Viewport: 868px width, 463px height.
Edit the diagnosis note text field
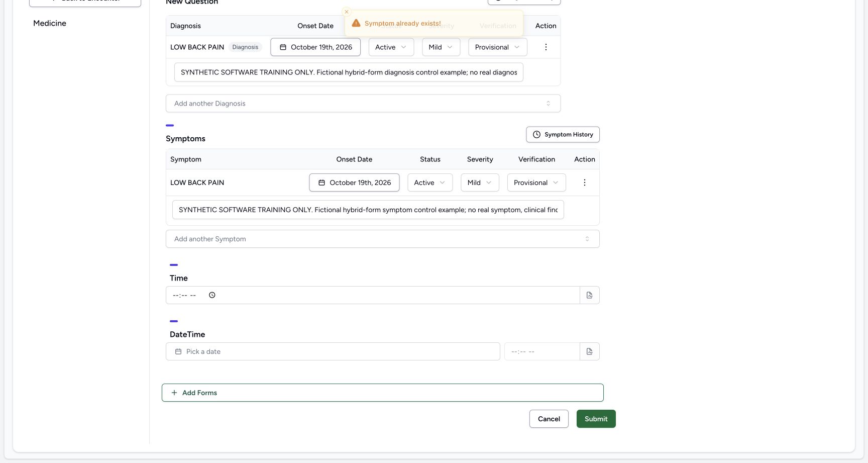coord(349,72)
